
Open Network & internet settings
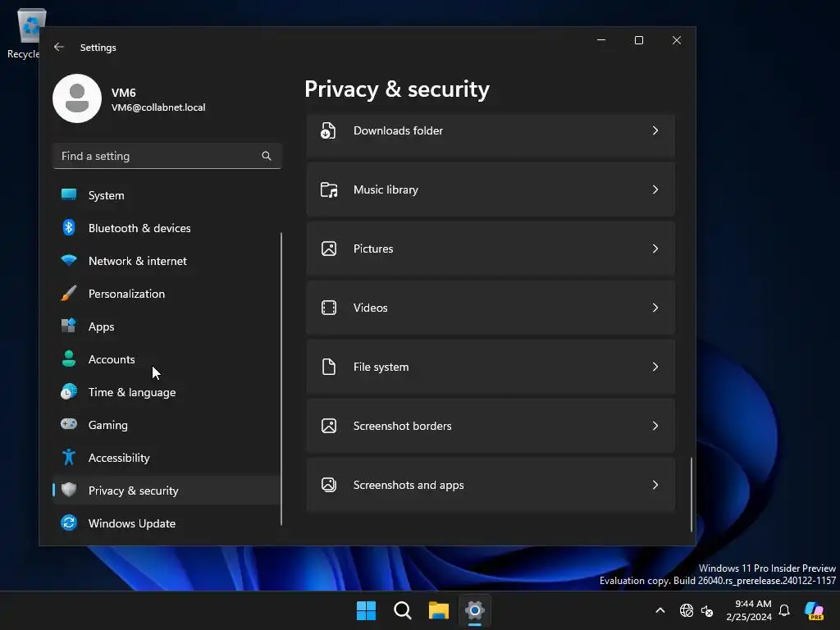166,260
